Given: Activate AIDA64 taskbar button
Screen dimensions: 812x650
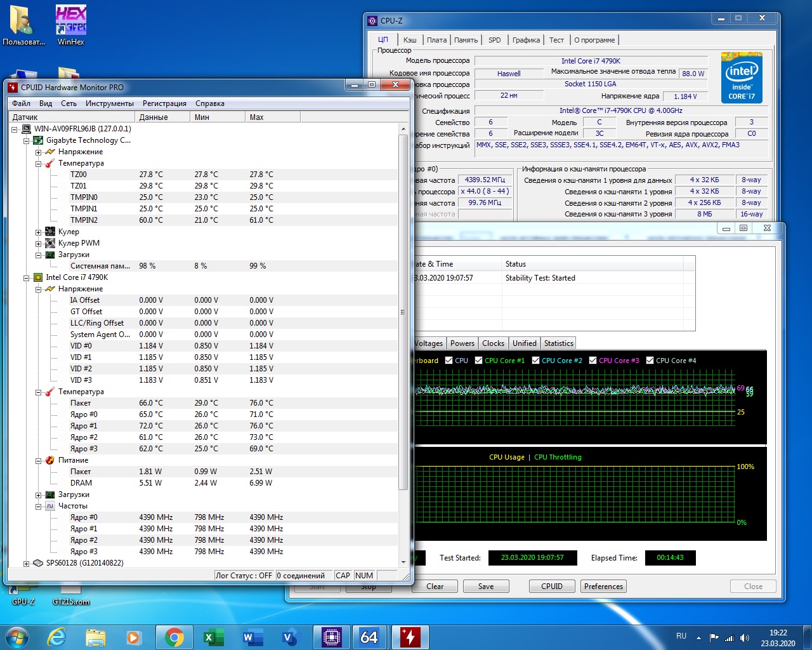Looking at the screenshot, I should pyautogui.click(x=369, y=637).
